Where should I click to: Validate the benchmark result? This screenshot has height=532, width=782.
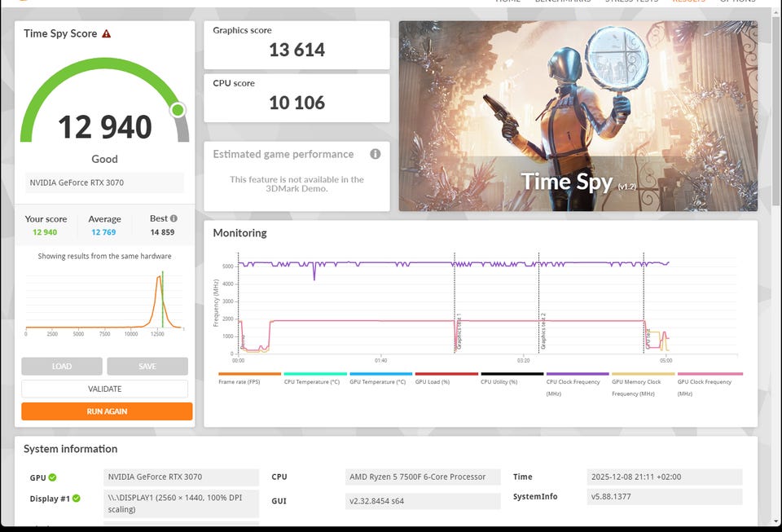tap(105, 389)
